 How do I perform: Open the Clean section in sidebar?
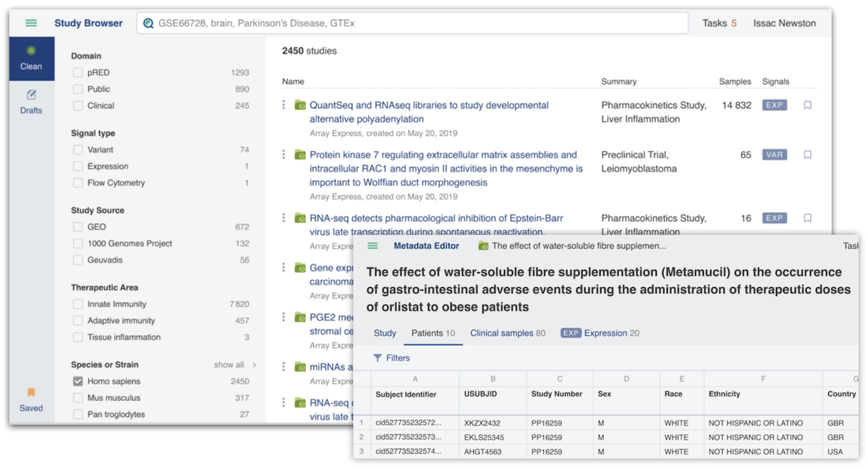point(31,58)
